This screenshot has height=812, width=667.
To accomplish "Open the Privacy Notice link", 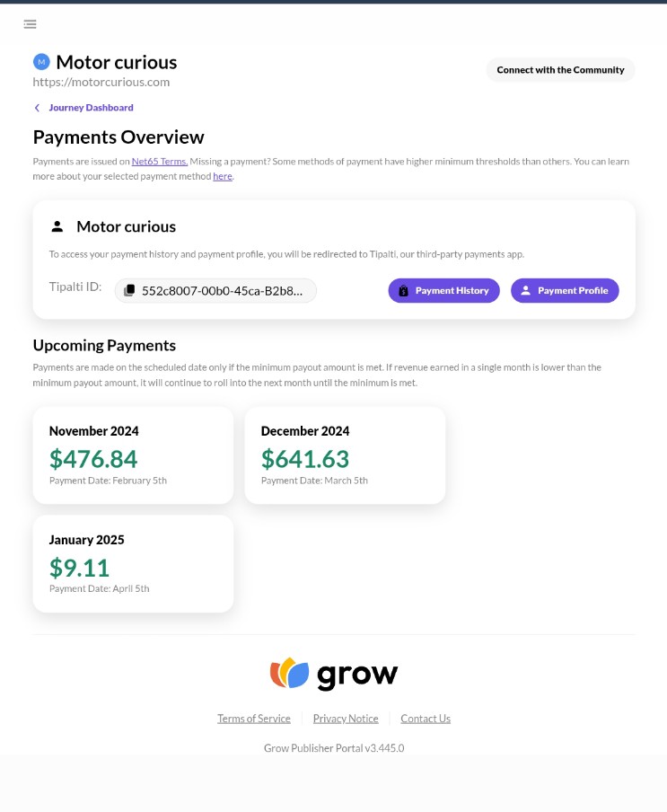I will click(346, 719).
